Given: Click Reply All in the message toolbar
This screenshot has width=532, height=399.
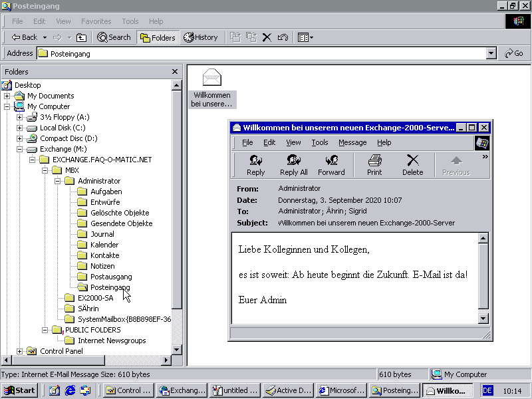Looking at the screenshot, I should (x=293, y=165).
